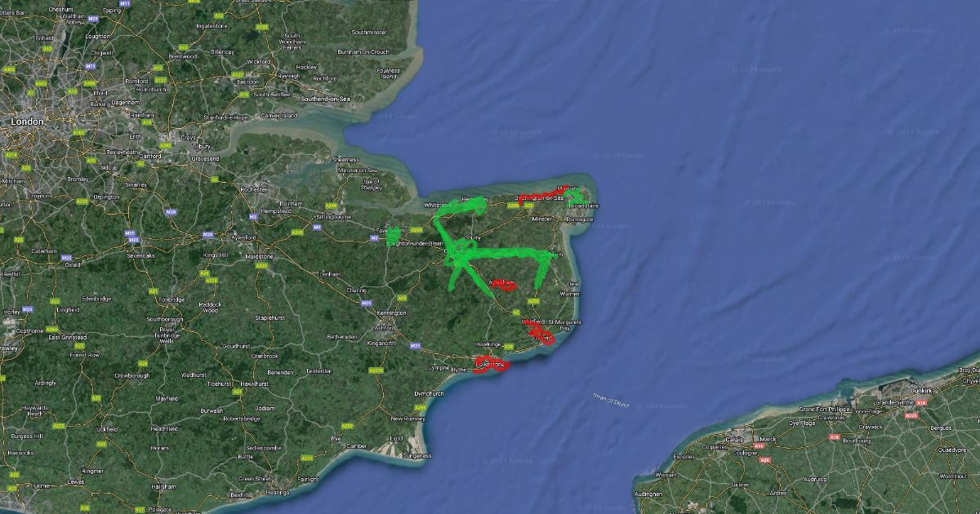Viewport: 980px width, 514px height.
Task: Click the red outlined area at Folkestone
Action: [491, 364]
